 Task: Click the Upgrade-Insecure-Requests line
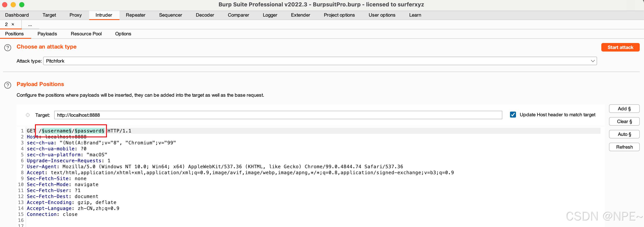click(x=68, y=161)
